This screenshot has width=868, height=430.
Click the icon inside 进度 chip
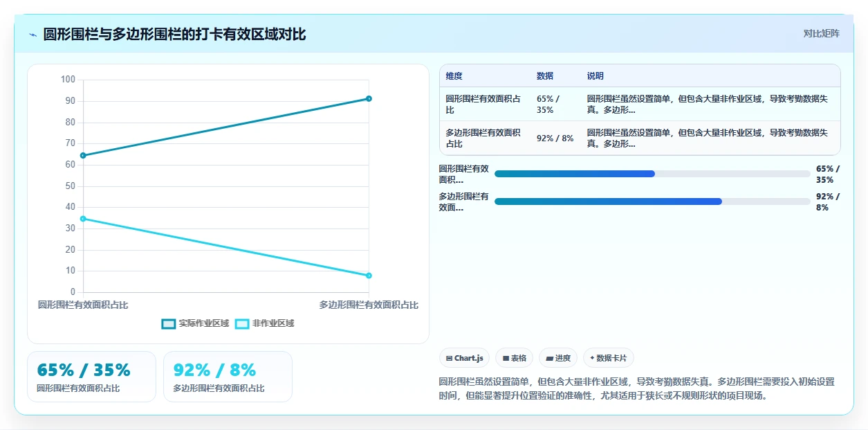point(549,359)
